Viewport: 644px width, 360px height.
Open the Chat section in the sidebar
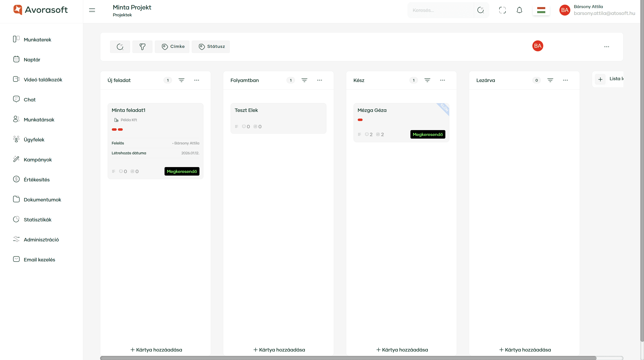coord(29,99)
